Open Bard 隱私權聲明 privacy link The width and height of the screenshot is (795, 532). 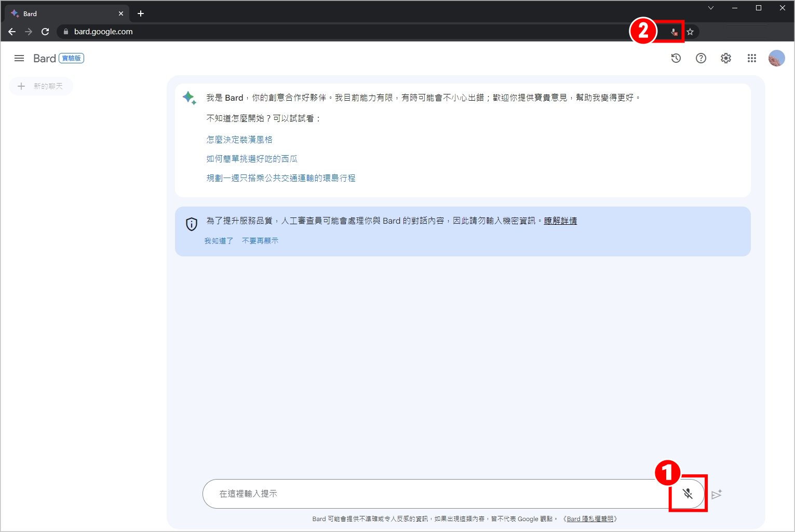click(x=590, y=519)
